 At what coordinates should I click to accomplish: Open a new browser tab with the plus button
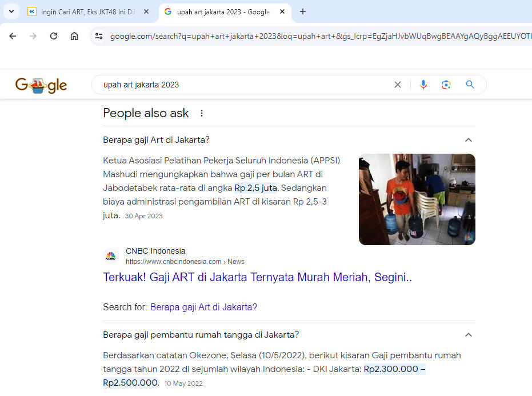(303, 11)
